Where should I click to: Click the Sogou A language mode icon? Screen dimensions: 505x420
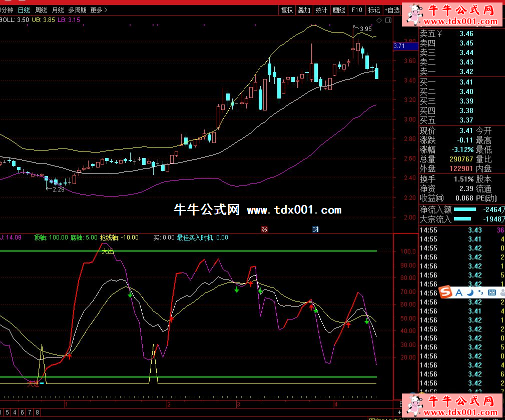[x=460, y=292]
